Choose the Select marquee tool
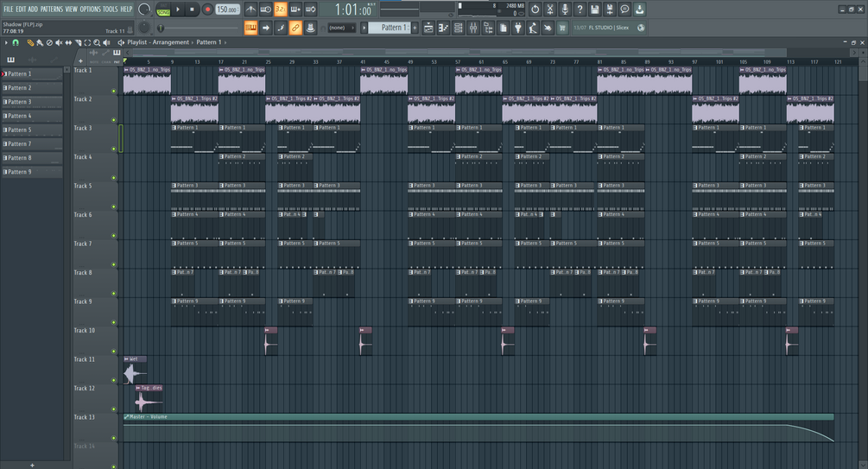The width and height of the screenshot is (868, 469). pyautogui.click(x=87, y=42)
